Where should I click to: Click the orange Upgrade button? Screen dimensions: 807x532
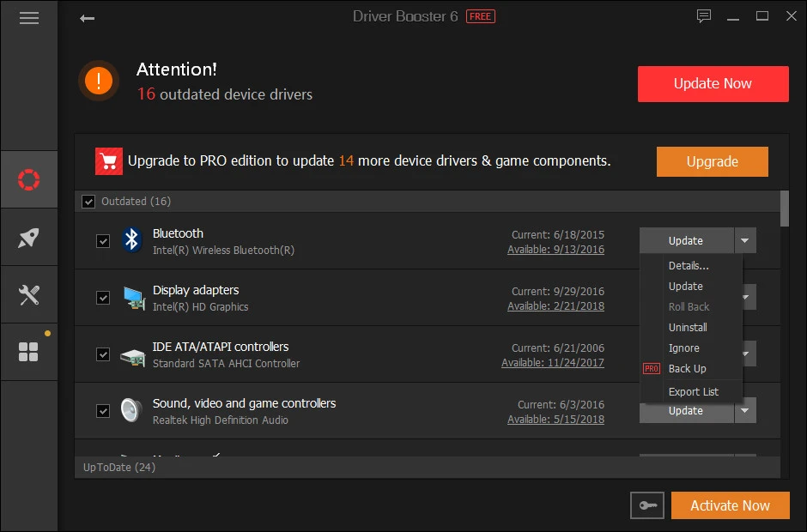(x=712, y=161)
